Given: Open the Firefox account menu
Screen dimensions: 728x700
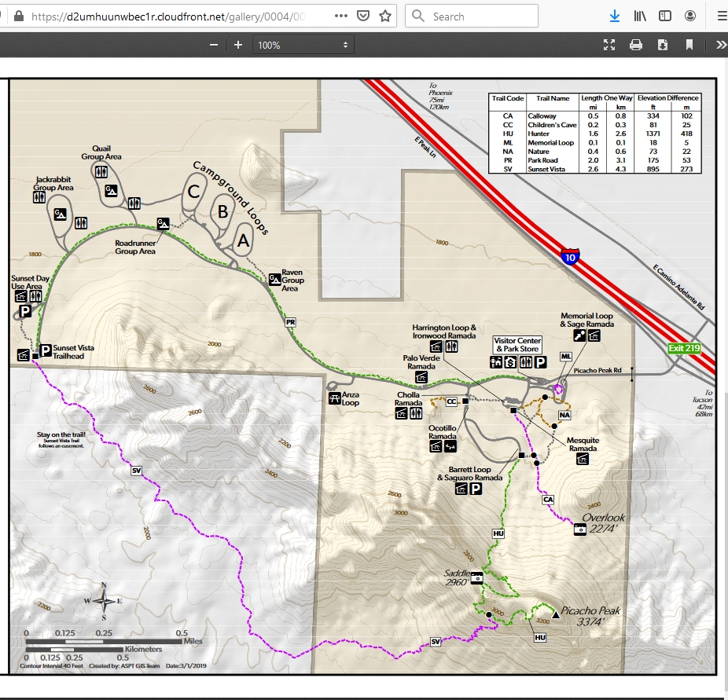Looking at the screenshot, I should pyautogui.click(x=690, y=16).
